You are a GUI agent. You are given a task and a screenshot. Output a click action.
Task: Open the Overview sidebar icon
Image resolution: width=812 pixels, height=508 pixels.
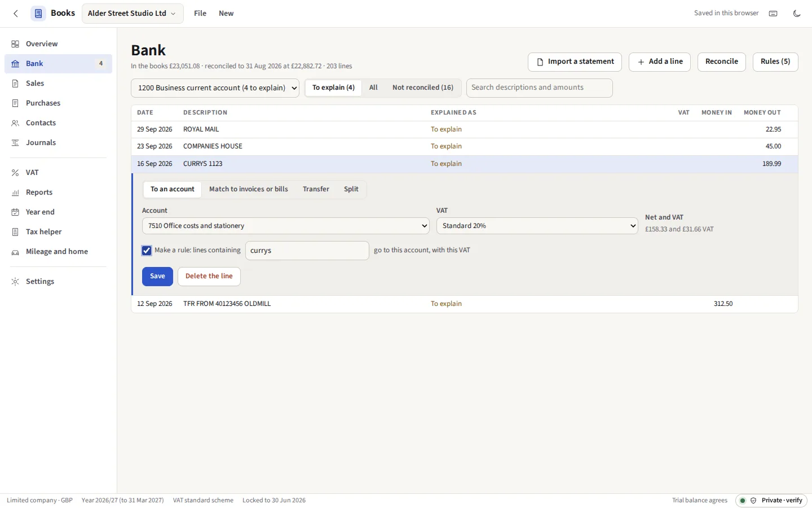(15, 44)
